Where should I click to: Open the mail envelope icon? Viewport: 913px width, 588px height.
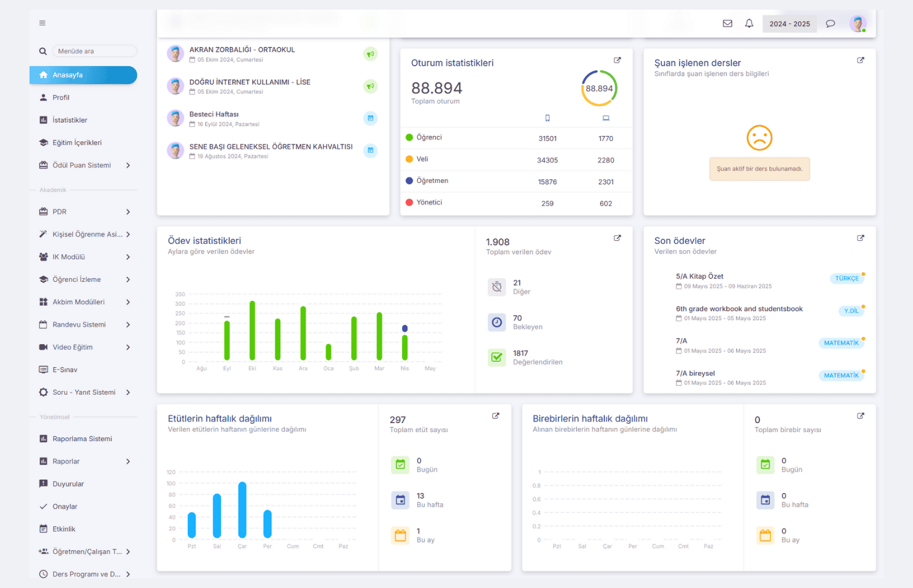727,23
